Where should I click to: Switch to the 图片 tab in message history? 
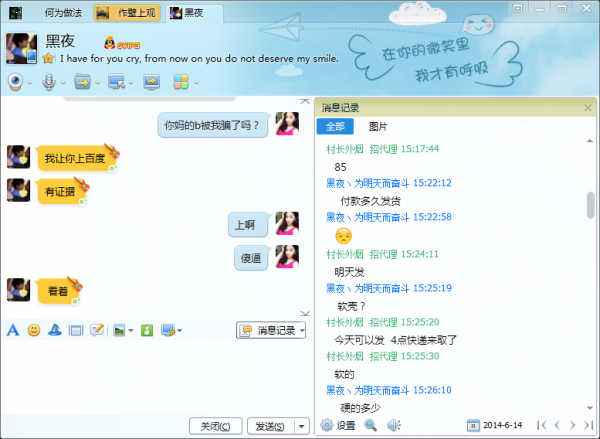[x=378, y=126]
